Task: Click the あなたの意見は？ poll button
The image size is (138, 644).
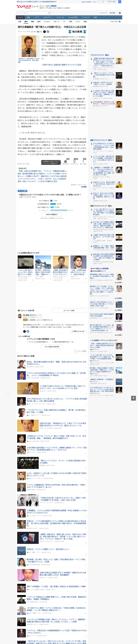Action: [52, 214]
